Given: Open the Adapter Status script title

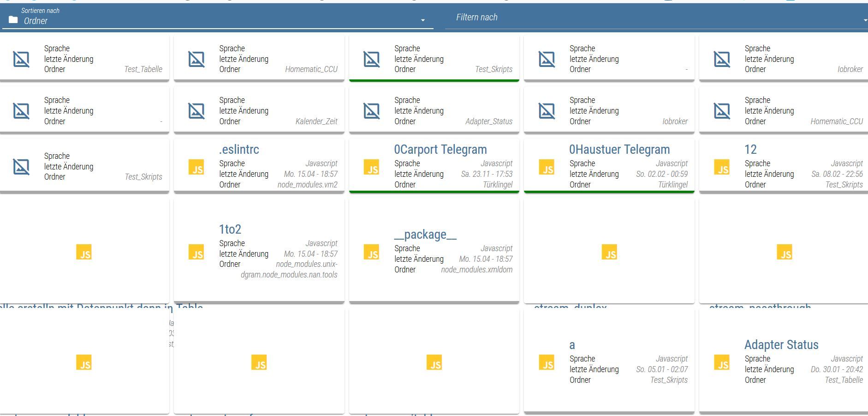Looking at the screenshot, I should click(781, 345).
